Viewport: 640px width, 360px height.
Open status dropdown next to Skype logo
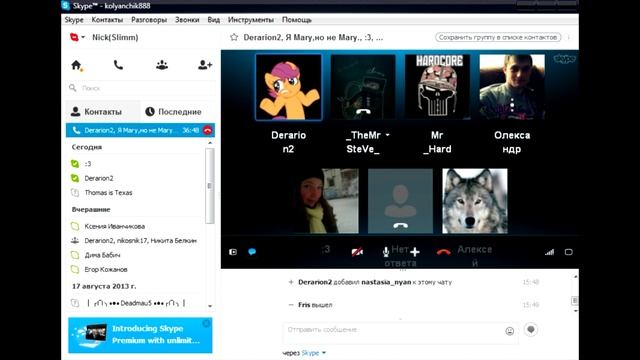tap(83, 37)
